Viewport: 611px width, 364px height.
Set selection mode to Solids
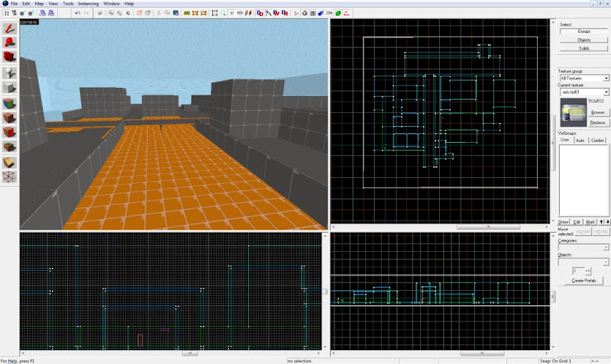584,48
